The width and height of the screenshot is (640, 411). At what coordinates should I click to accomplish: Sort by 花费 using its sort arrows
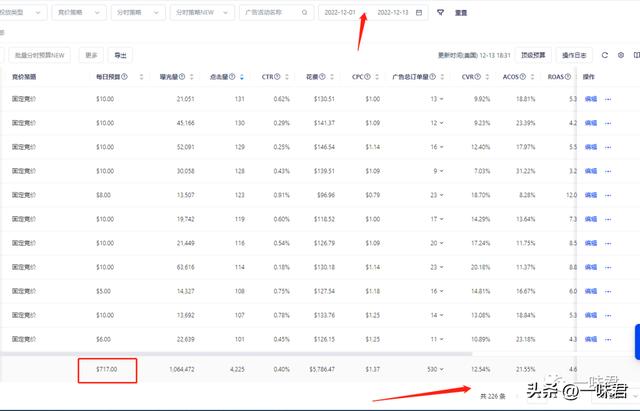332,77
